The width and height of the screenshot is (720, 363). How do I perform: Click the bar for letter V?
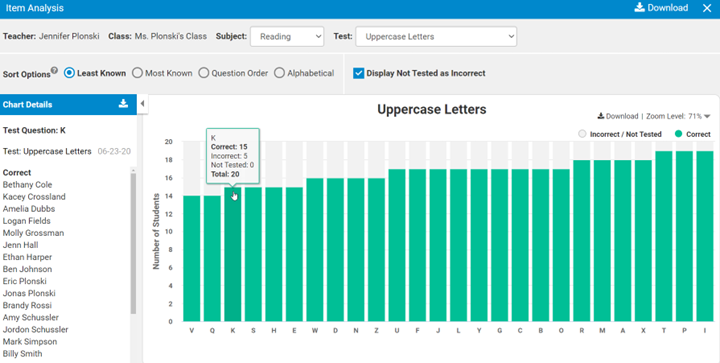click(191, 258)
